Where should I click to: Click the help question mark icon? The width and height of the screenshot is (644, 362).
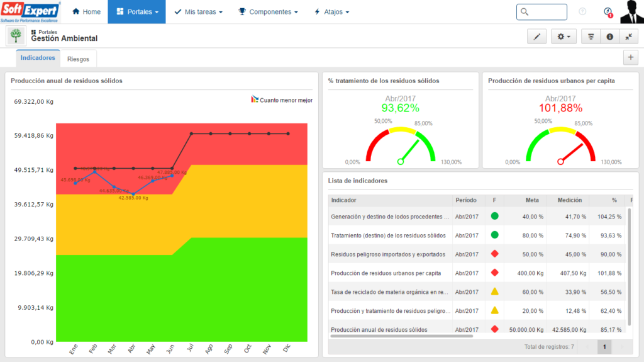pos(582,11)
